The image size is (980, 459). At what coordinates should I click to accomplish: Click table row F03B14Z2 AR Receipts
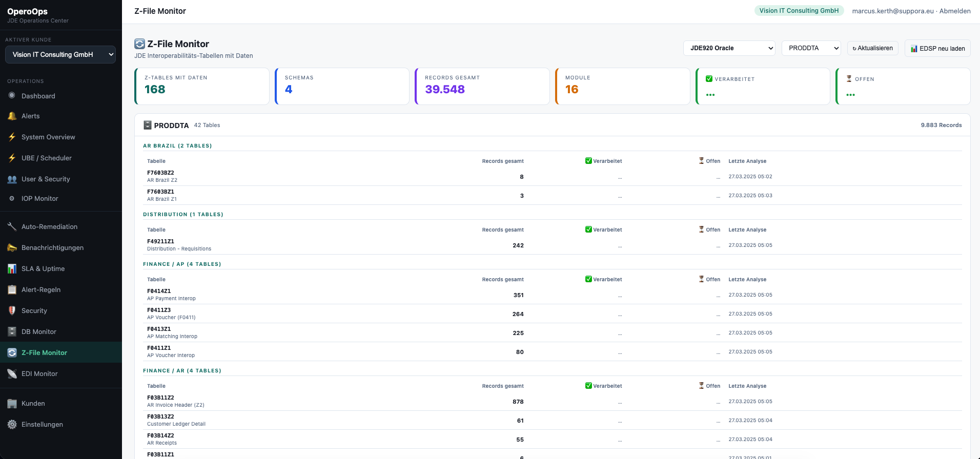(553, 439)
